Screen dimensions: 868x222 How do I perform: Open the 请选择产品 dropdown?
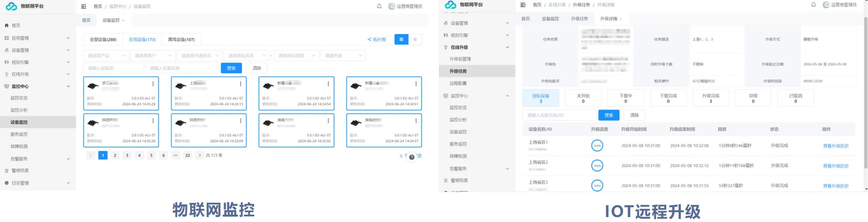(106, 55)
